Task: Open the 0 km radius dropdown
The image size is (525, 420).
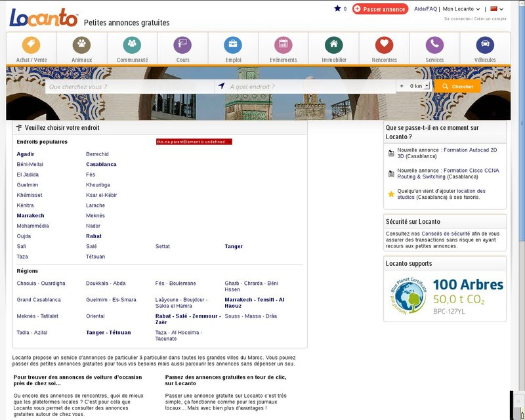Action: tap(419, 86)
